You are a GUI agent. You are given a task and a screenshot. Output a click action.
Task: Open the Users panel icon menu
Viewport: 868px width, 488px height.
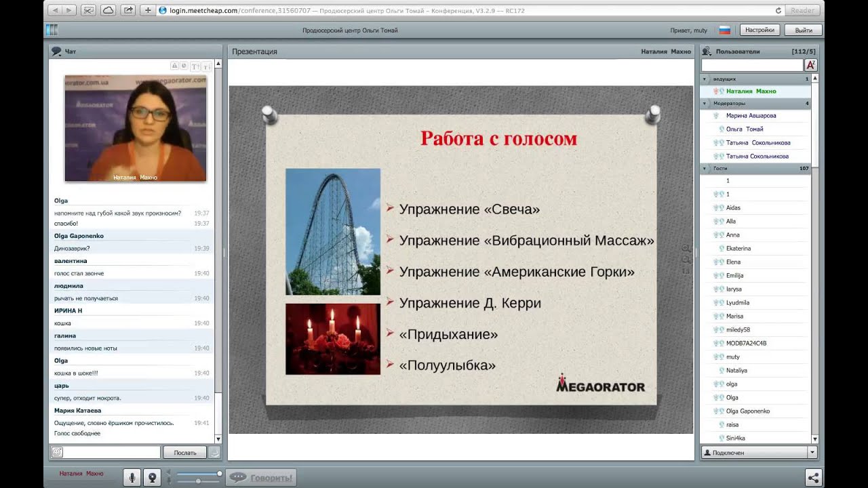pos(707,52)
